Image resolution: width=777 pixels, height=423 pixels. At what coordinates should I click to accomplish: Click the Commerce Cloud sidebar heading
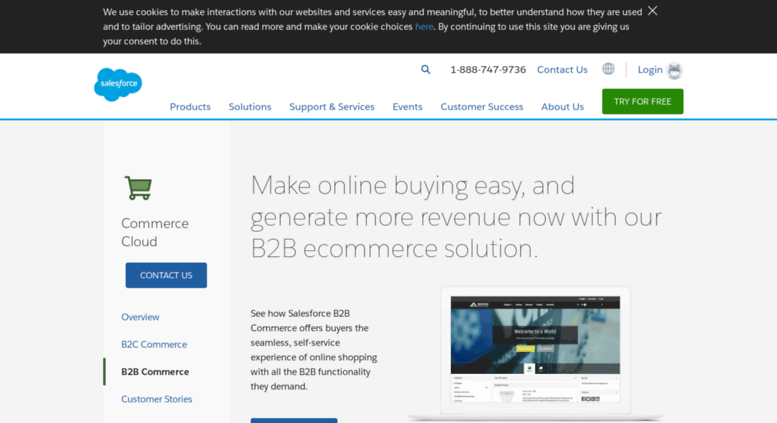point(155,232)
